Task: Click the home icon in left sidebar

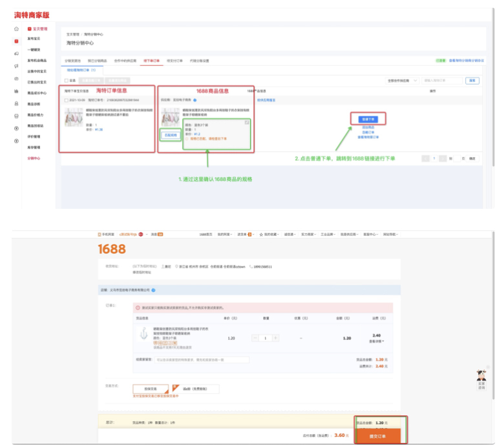Action: [17, 29]
